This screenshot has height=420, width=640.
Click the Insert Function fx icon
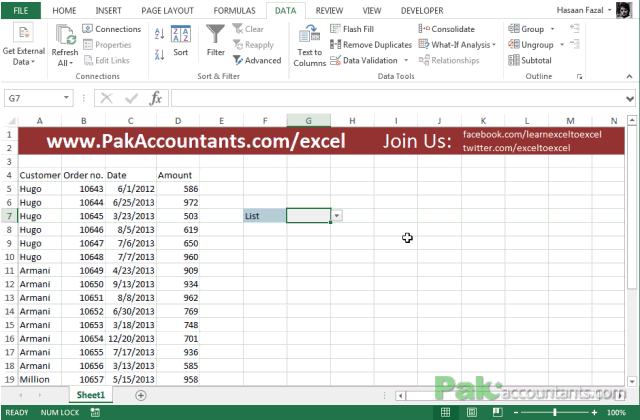(156, 98)
